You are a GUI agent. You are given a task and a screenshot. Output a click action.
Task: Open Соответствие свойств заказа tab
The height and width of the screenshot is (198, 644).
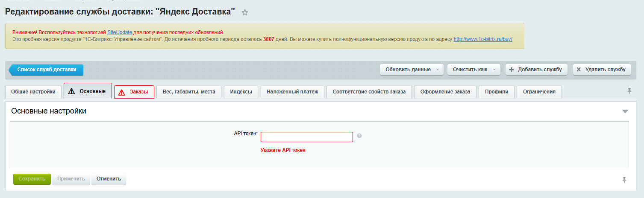[x=369, y=91]
